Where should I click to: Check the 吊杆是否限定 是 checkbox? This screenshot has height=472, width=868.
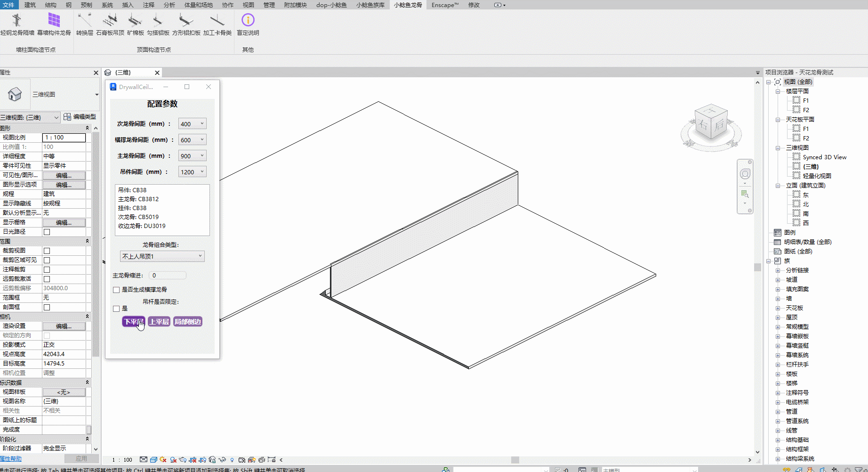pos(116,309)
